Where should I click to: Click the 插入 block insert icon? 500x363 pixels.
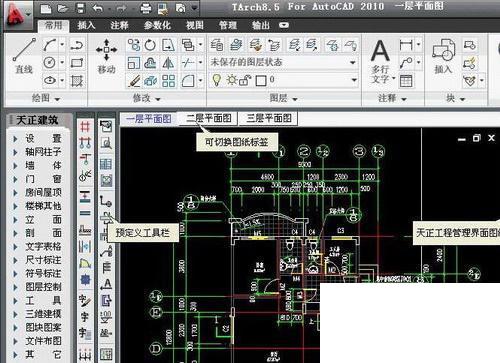pyautogui.click(x=443, y=55)
